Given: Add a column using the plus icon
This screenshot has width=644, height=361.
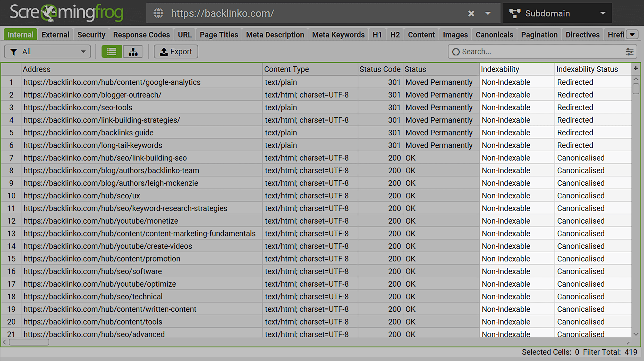Looking at the screenshot, I should click(x=635, y=69).
